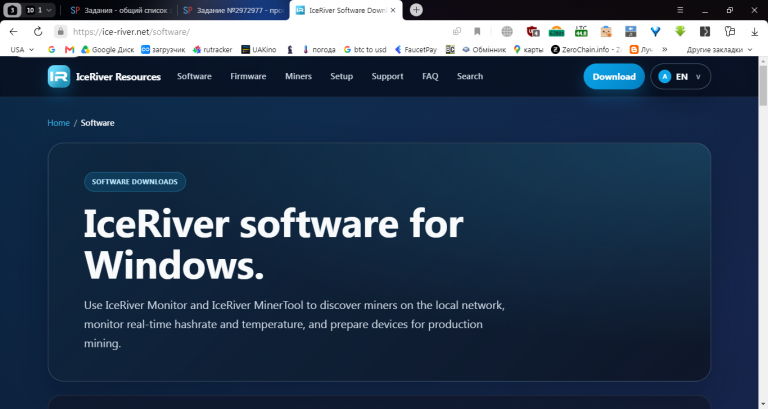Click the IceRiver Resources logo icon
Image resolution: width=768 pixels, height=409 pixels.
coord(59,76)
